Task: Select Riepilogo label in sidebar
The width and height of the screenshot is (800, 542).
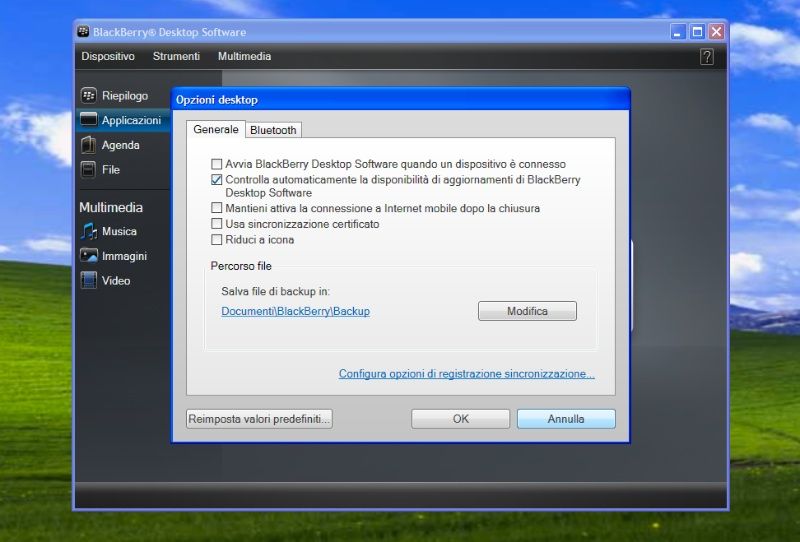Action: tap(124, 95)
